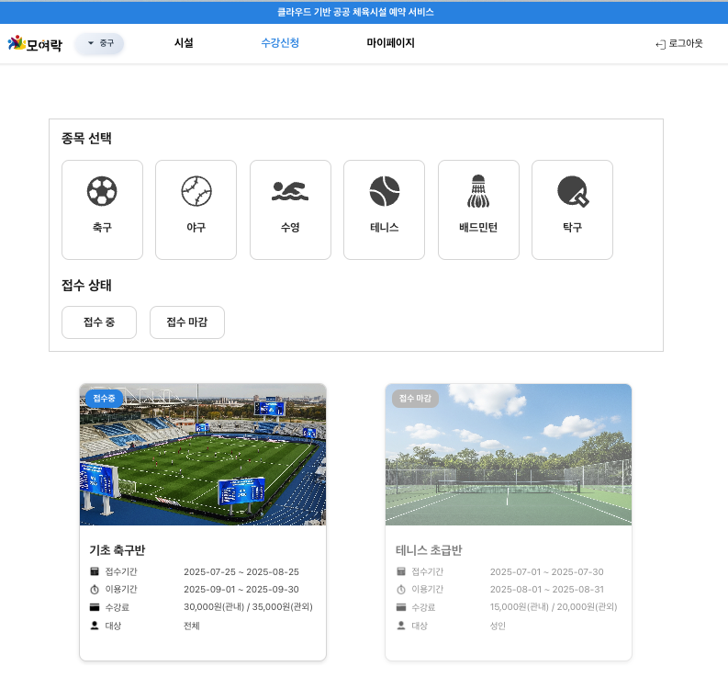Open the 중구 district dropdown
The height and width of the screenshot is (700, 728).
tap(100, 43)
